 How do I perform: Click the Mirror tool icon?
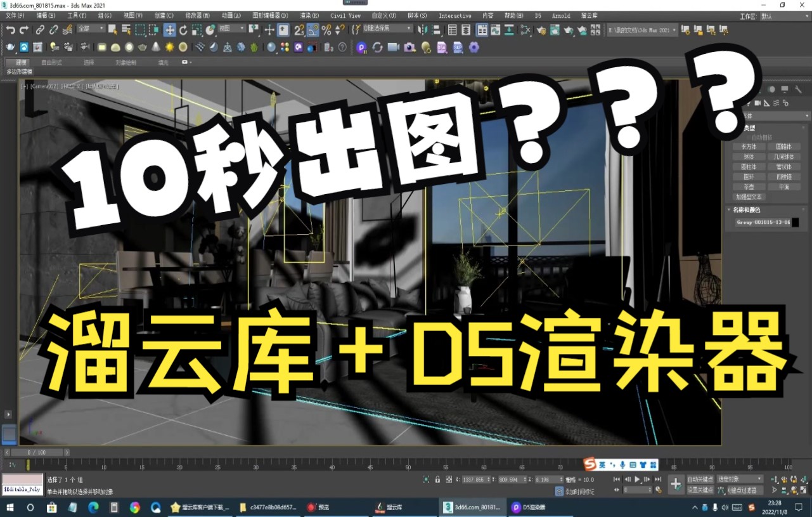422,29
